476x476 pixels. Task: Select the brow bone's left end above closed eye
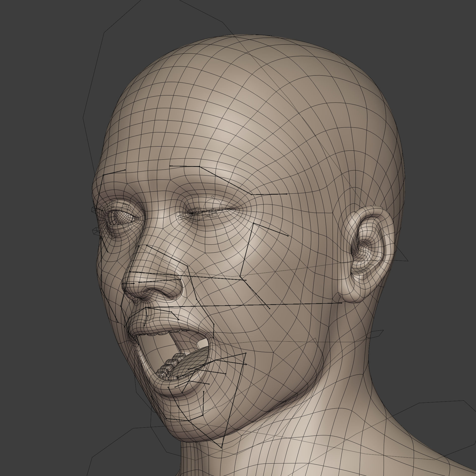point(170,166)
